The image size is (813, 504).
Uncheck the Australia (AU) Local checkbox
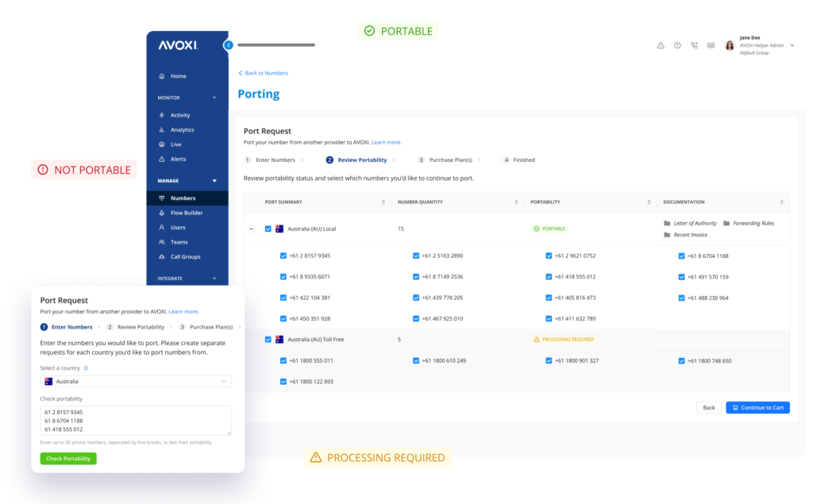pos(268,229)
